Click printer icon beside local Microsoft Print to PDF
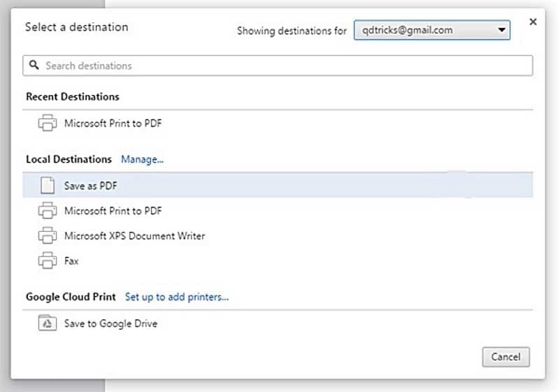The image size is (559, 392). coord(47,210)
